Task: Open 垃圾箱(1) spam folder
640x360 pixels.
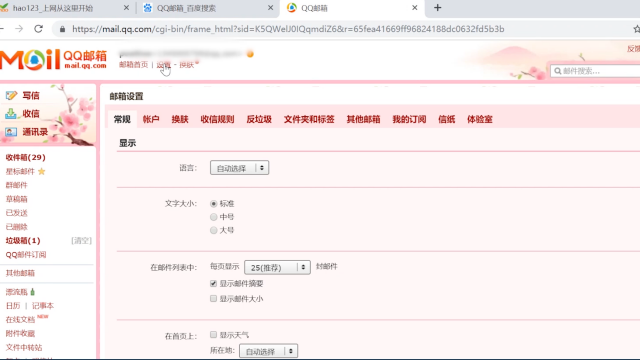Action: (23, 241)
